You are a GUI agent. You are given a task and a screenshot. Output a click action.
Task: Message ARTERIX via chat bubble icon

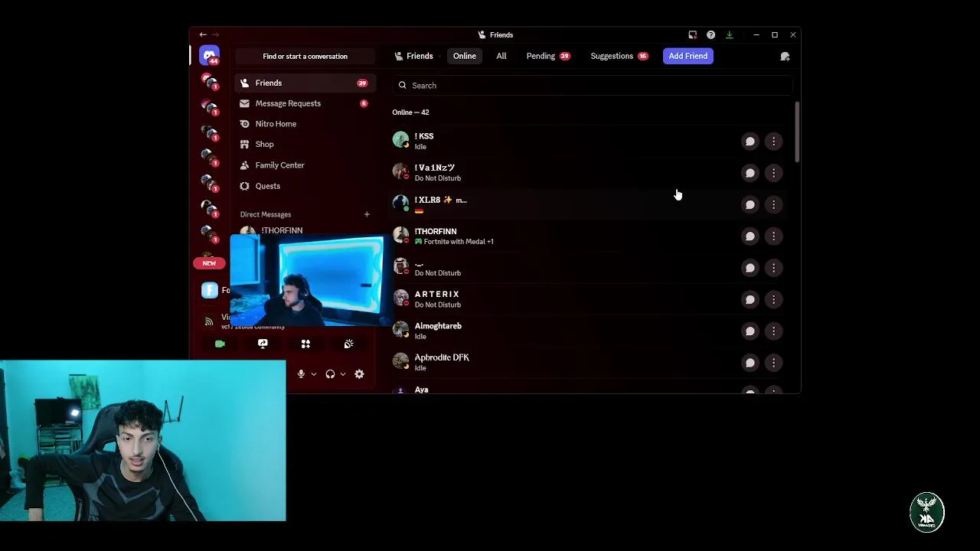pos(750,299)
